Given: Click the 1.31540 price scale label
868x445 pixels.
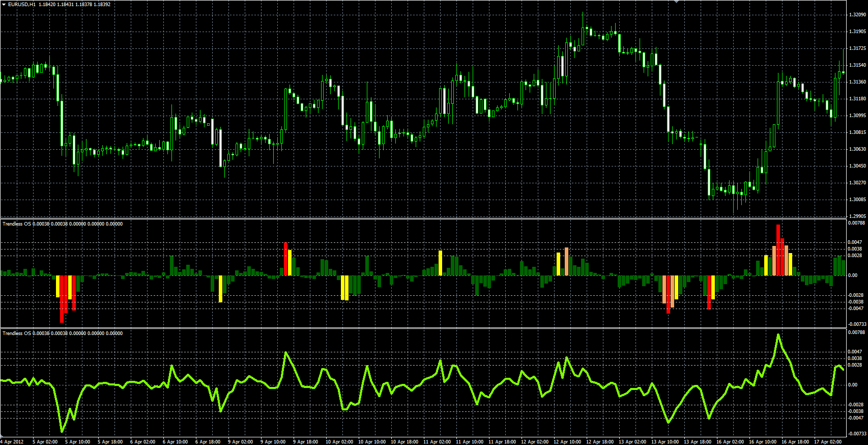Looking at the screenshot, I should [857, 65].
